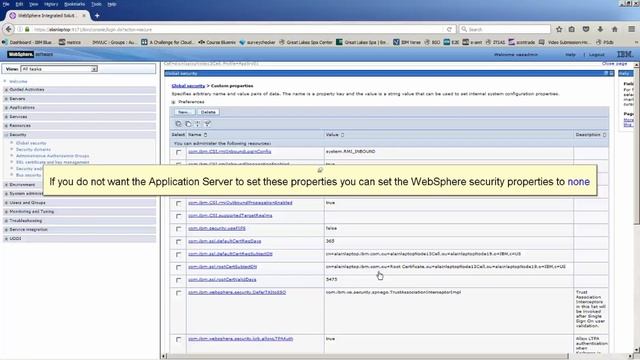Click the Deselect All items table icon
Image resolution: width=640 pixels, height=360 pixels.
(x=188, y=124)
